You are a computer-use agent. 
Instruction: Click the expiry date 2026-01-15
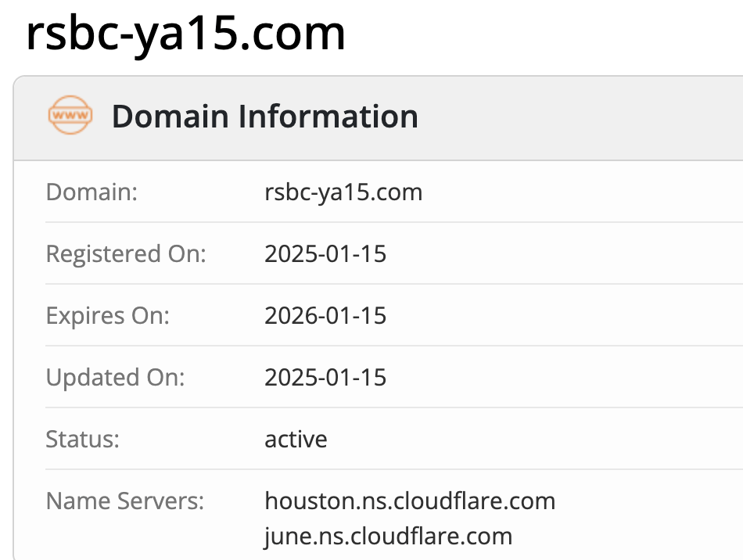pyautogui.click(x=325, y=315)
